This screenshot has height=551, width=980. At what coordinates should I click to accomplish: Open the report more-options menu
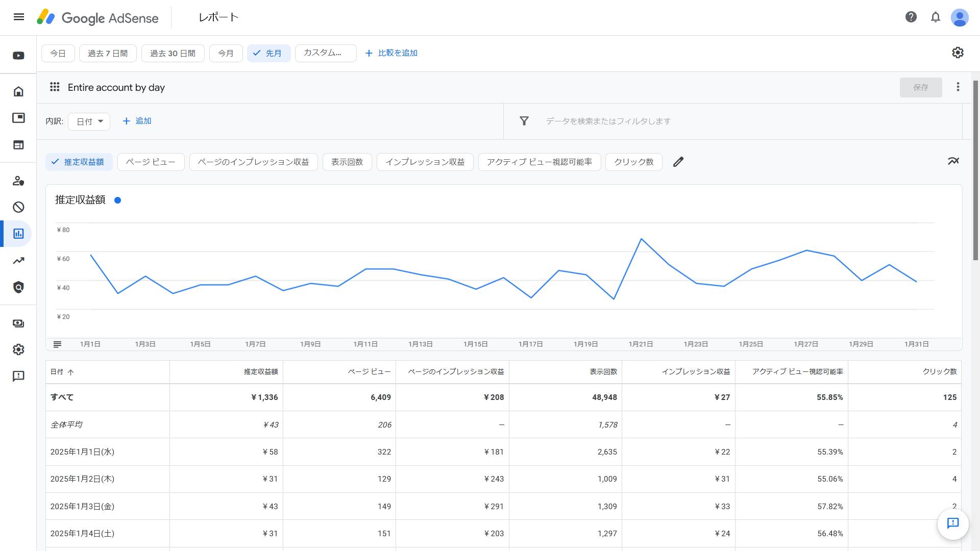click(x=958, y=87)
